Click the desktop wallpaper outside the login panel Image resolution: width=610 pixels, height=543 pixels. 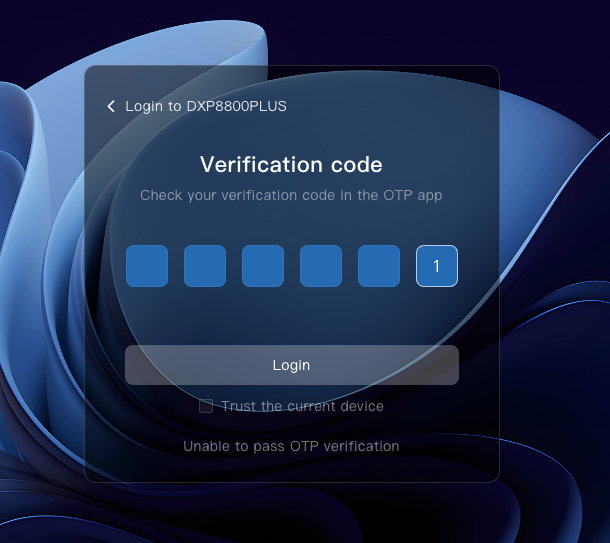pos(552,47)
